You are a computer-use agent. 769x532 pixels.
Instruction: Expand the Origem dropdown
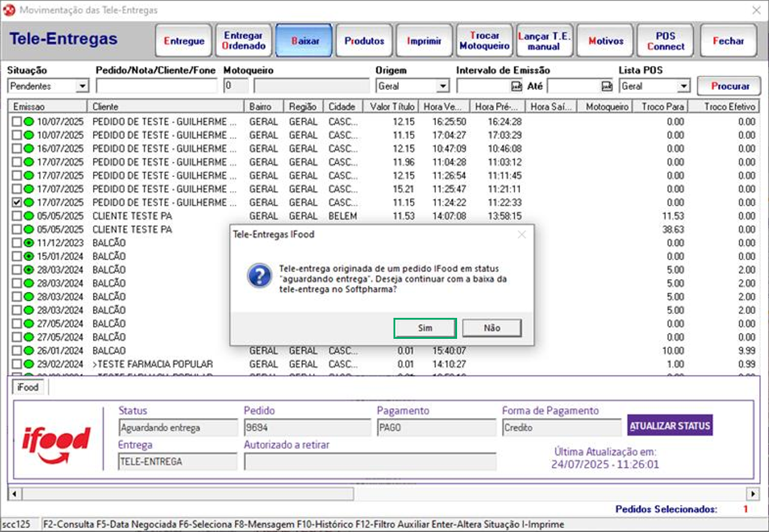[x=443, y=86]
